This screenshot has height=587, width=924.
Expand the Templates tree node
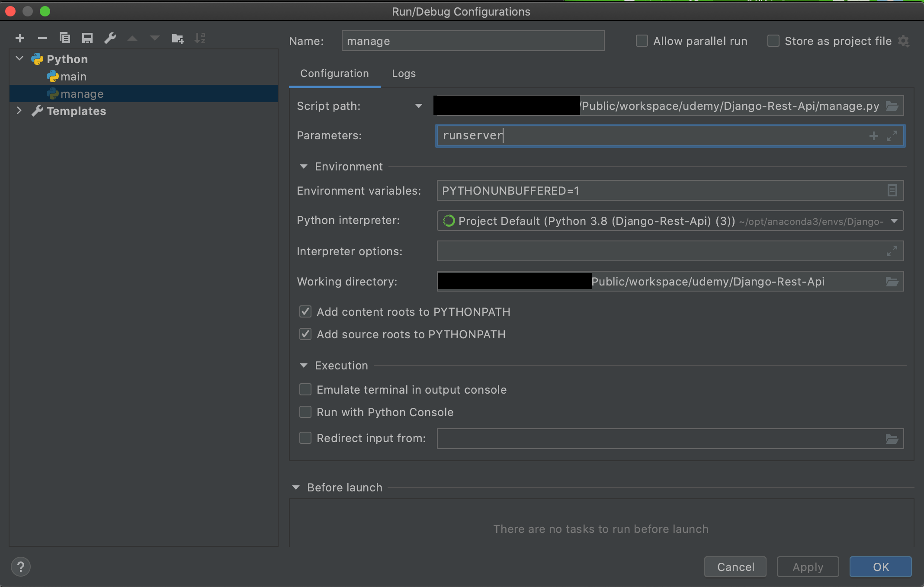(19, 111)
